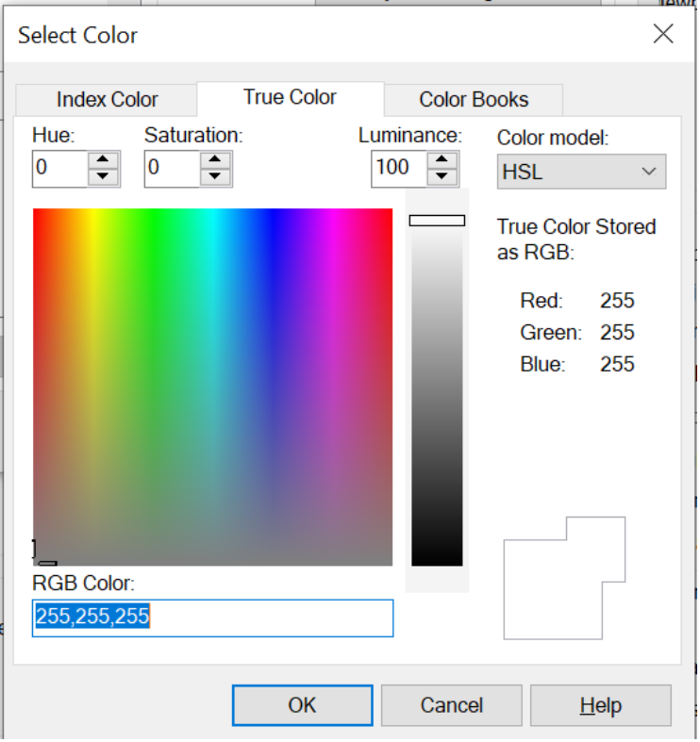Click the luminance slider handle
Image resolution: width=700 pixels, height=742 pixels.
pos(437,221)
